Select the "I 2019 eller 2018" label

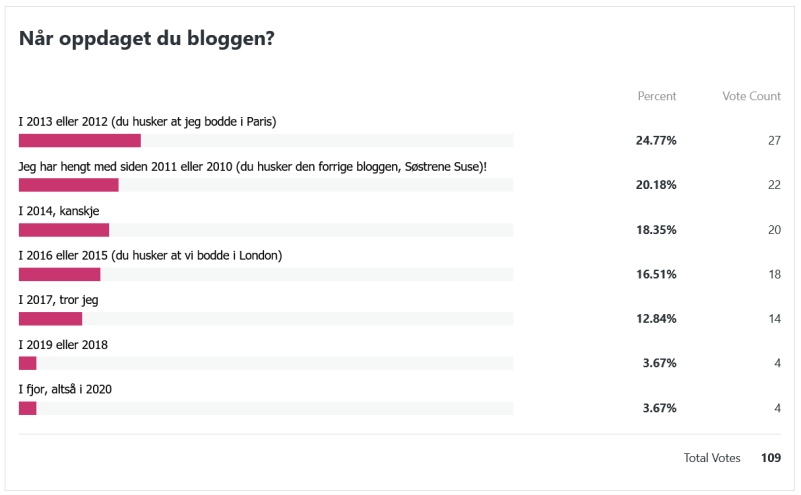coord(63,345)
